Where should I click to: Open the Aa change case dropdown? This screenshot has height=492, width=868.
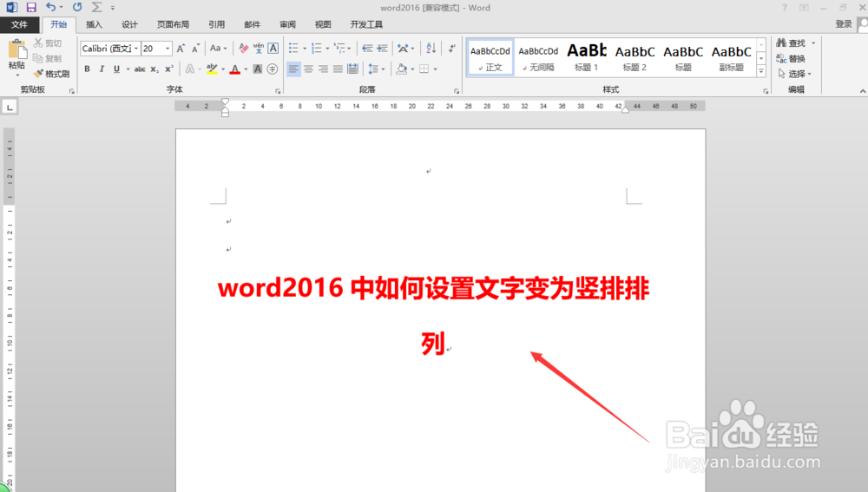(x=219, y=49)
